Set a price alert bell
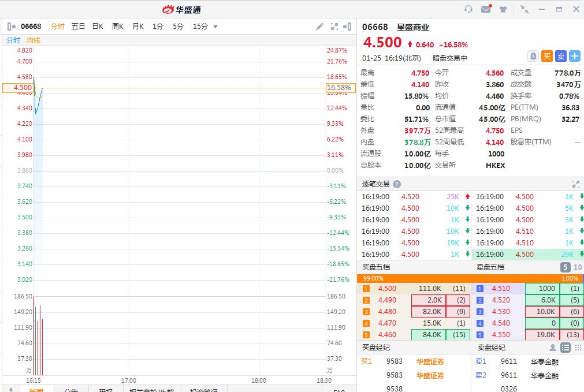Viewport: 584px width, 392px height. tap(533, 56)
